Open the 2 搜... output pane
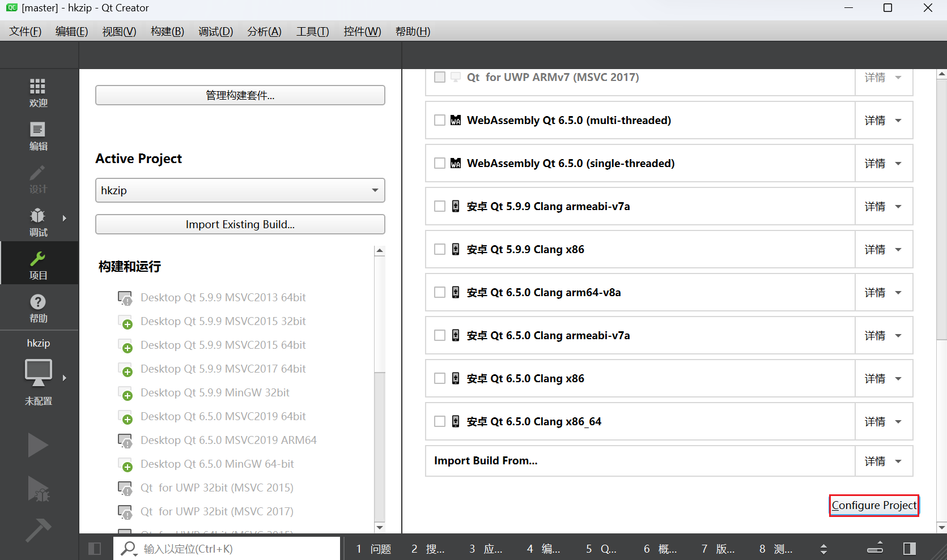The height and width of the screenshot is (560, 947). 428,549
